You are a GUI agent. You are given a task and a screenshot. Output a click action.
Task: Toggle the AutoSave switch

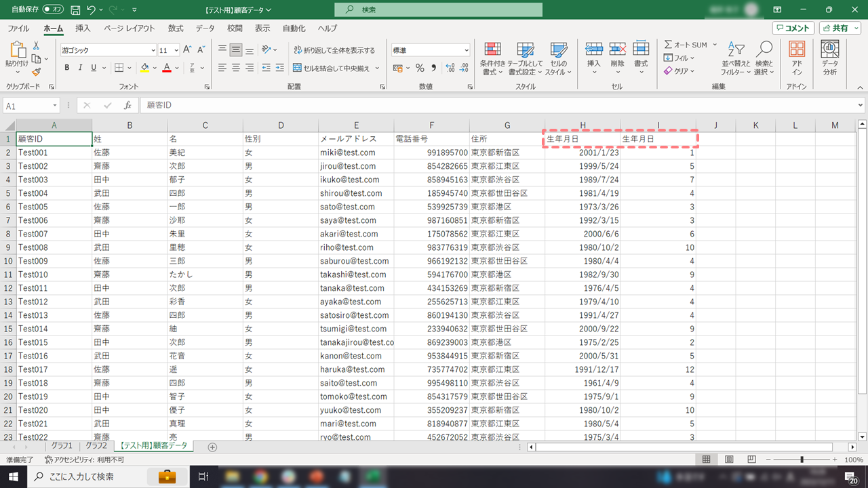tap(53, 10)
